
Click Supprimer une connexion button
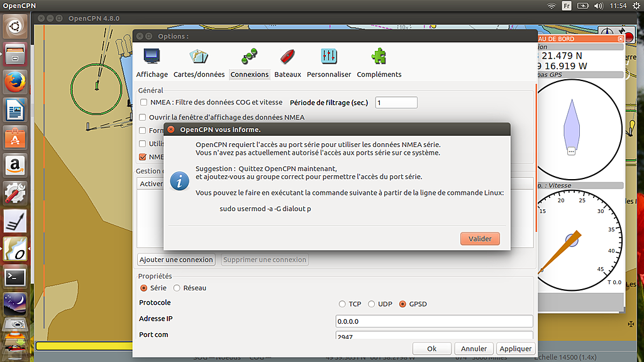pyautogui.click(x=265, y=260)
